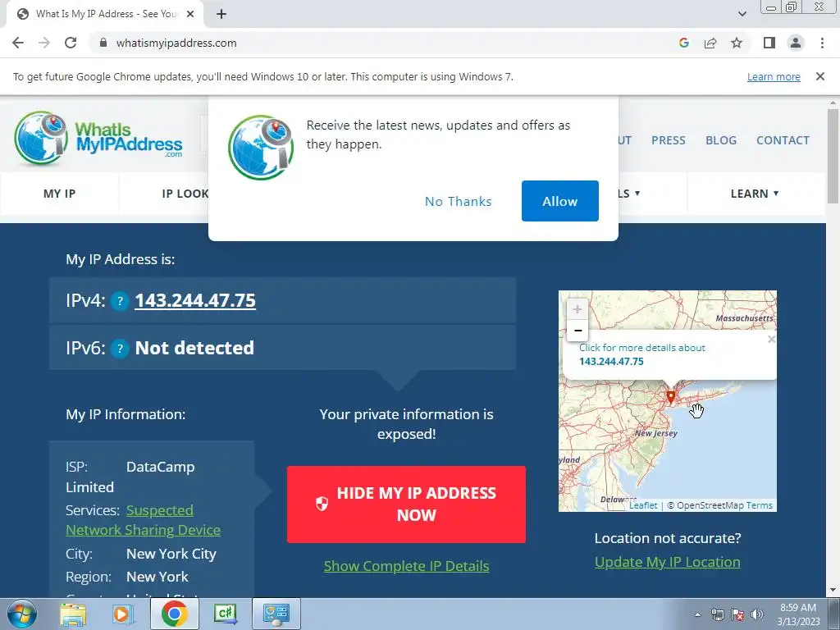Bookmark this page with the star icon
Image resolution: width=840 pixels, height=630 pixels.
(x=737, y=43)
